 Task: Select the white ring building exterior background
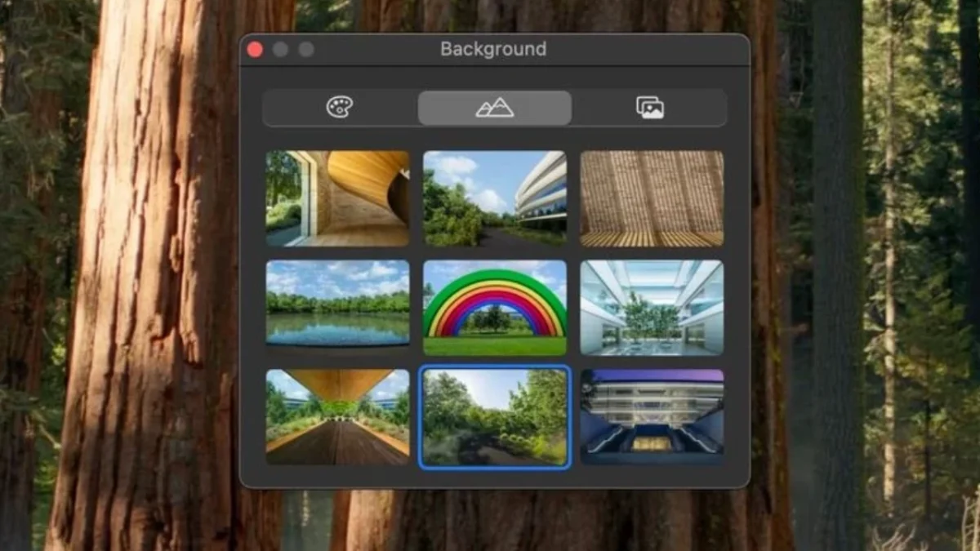tap(495, 198)
